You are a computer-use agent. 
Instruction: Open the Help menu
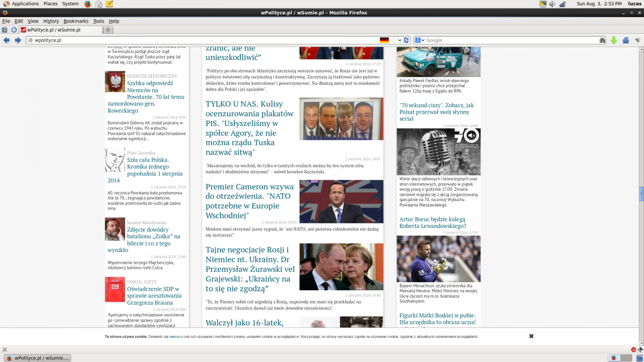[114, 21]
